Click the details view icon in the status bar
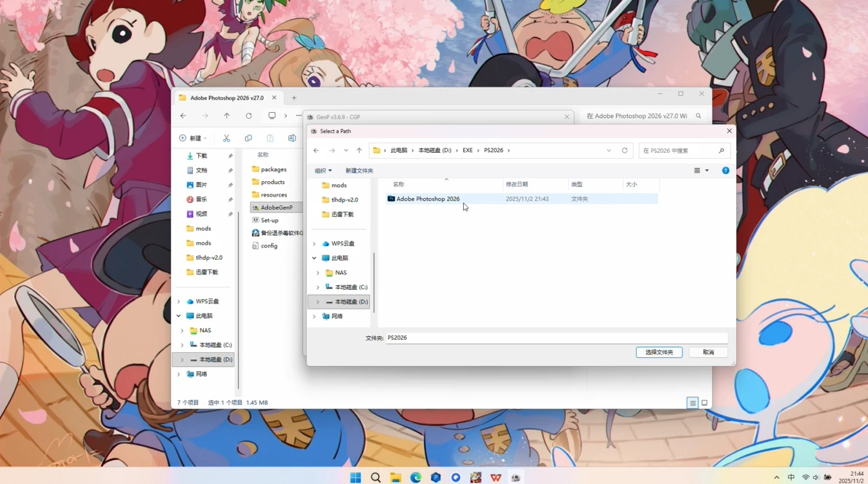 tap(692, 402)
